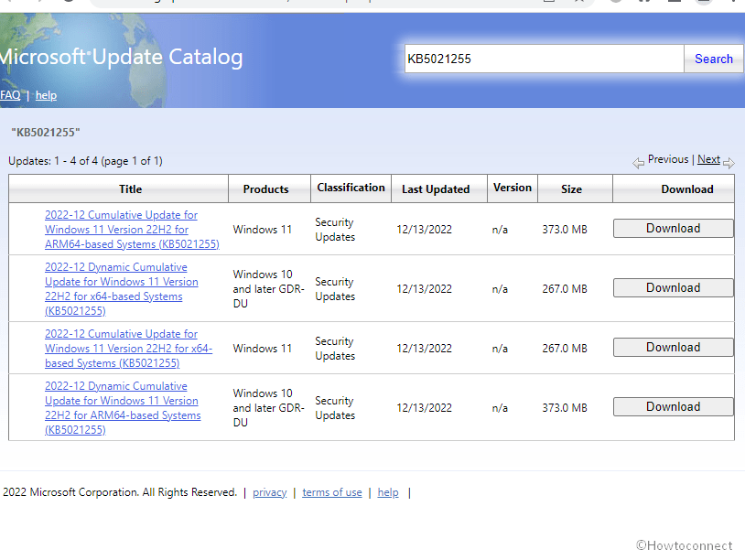This screenshot has width=745, height=560.
Task: Select "Windows 10 and later GDR-DU" for the ARM64 Dynamic update
Action: (268, 407)
